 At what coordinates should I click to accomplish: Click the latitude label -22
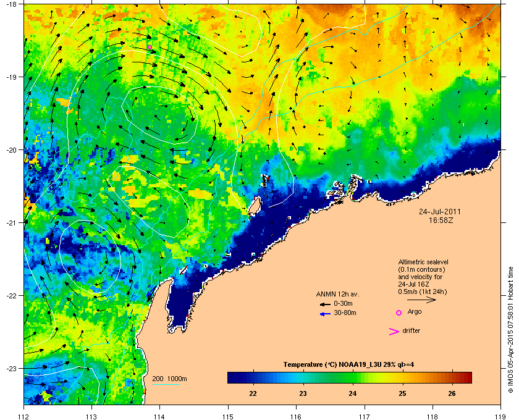[x=11, y=295]
